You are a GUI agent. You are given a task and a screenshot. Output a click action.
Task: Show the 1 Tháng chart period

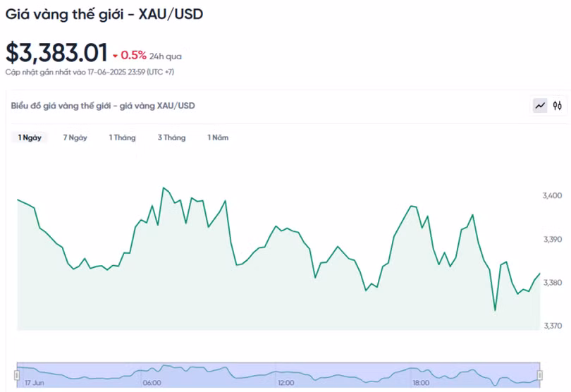pyautogui.click(x=122, y=137)
